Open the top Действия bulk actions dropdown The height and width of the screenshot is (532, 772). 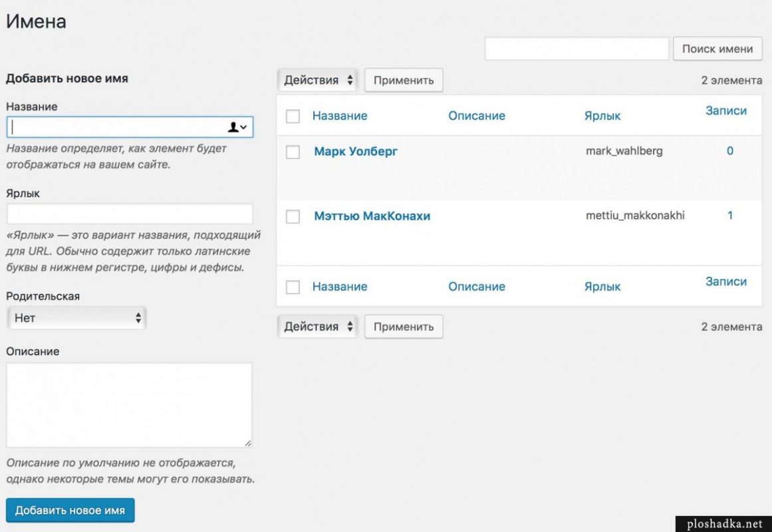318,80
